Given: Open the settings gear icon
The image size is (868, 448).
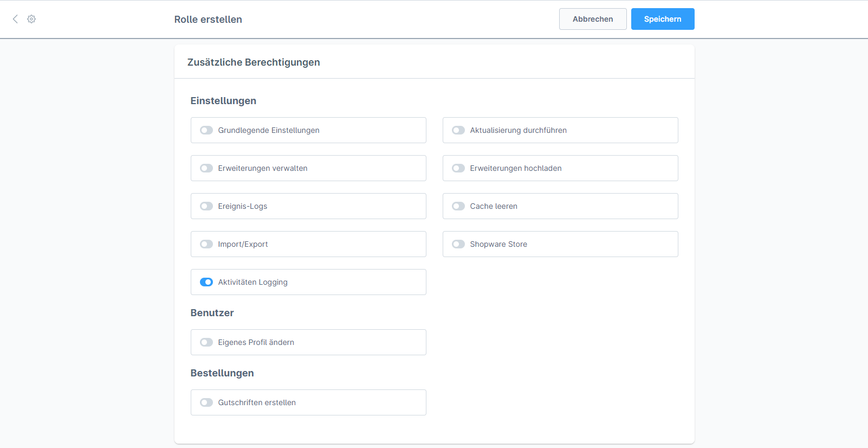Looking at the screenshot, I should click(x=31, y=19).
